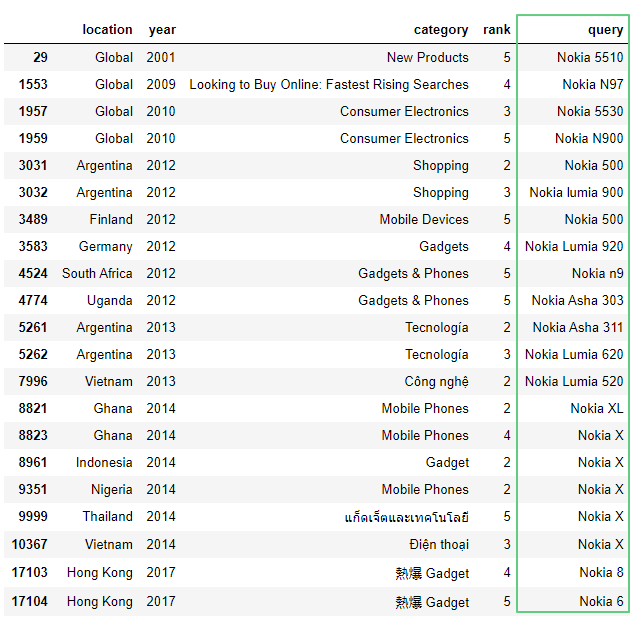
Task: Click 'Looking to Buy Online: Fastest Rising Searches'
Action: coord(329,84)
